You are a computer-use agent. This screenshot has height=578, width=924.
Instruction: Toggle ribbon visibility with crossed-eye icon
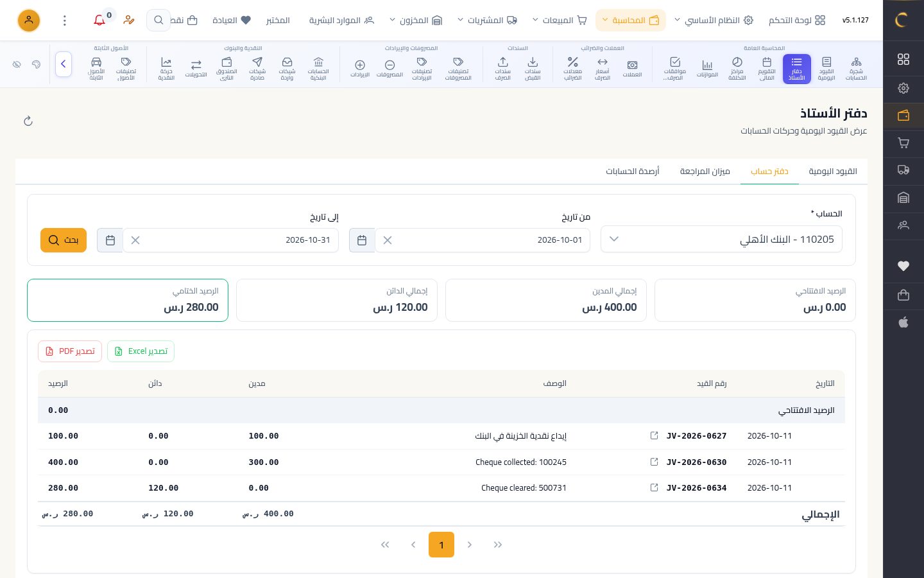pos(17,64)
